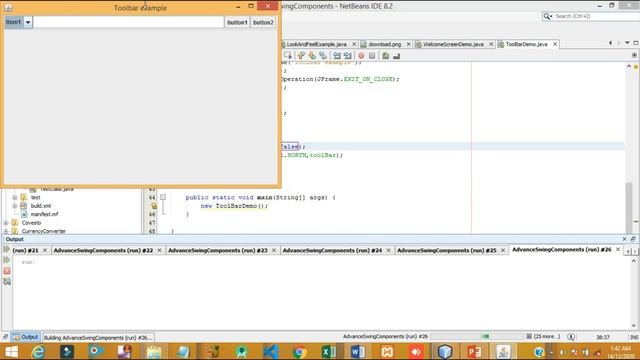Click the Output panel vertical scrollbar

634,293
